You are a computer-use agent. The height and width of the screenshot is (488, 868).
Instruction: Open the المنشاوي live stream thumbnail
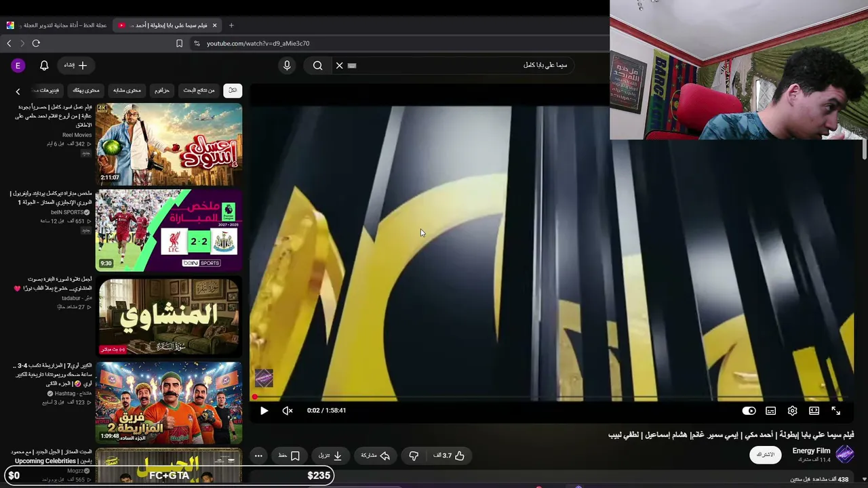[169, 316]
